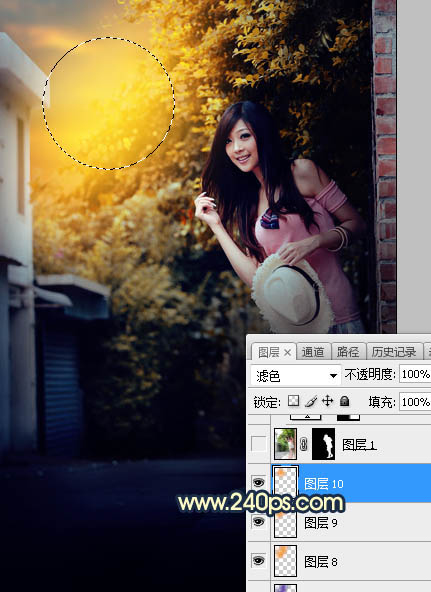This screenshot has width=431, height=592.
Task: Click the link icon on 图层 1
Action: click(x=304, y=444)
